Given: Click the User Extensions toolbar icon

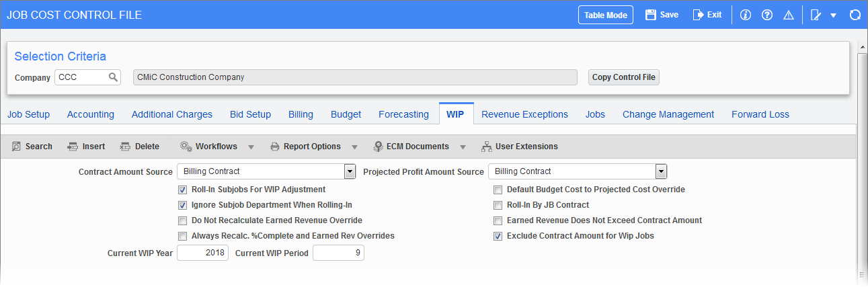Looking at the screenshot, I should click(487, 147).
